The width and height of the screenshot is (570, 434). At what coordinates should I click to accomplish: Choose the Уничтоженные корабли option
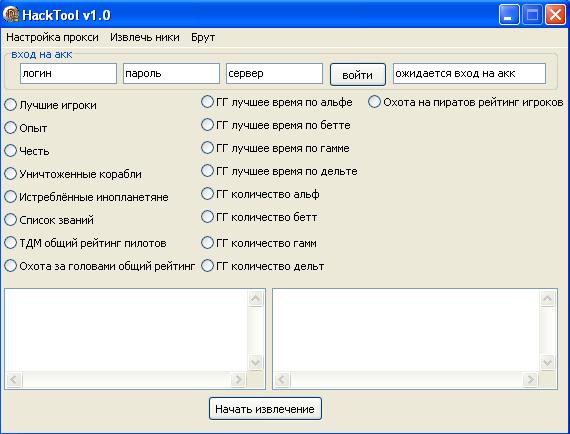(11, 174)
